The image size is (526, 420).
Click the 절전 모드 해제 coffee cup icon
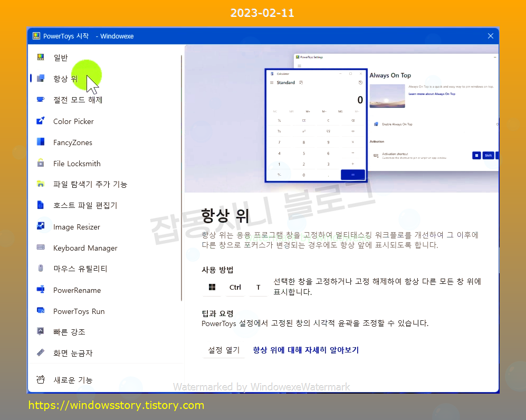(x=41, y=99)
